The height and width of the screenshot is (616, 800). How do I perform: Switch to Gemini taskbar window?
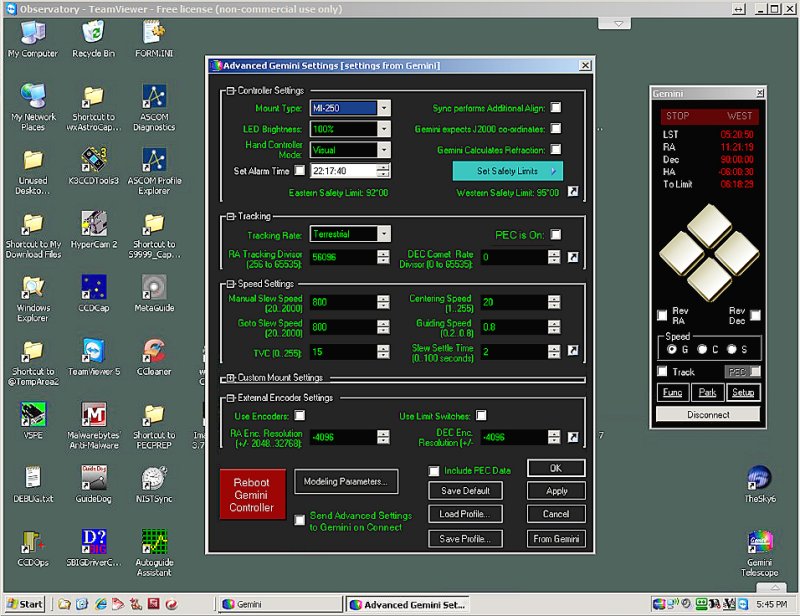[x=280, y=604]
